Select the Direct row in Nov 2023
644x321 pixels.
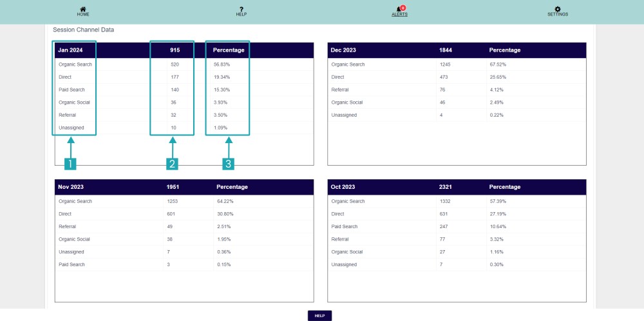coord(65,214)
